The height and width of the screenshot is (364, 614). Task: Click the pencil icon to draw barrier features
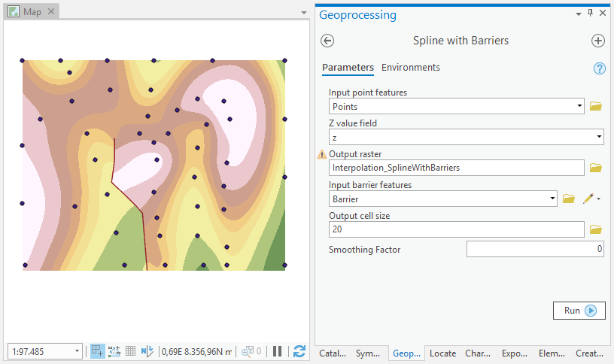tap(588, 199)
